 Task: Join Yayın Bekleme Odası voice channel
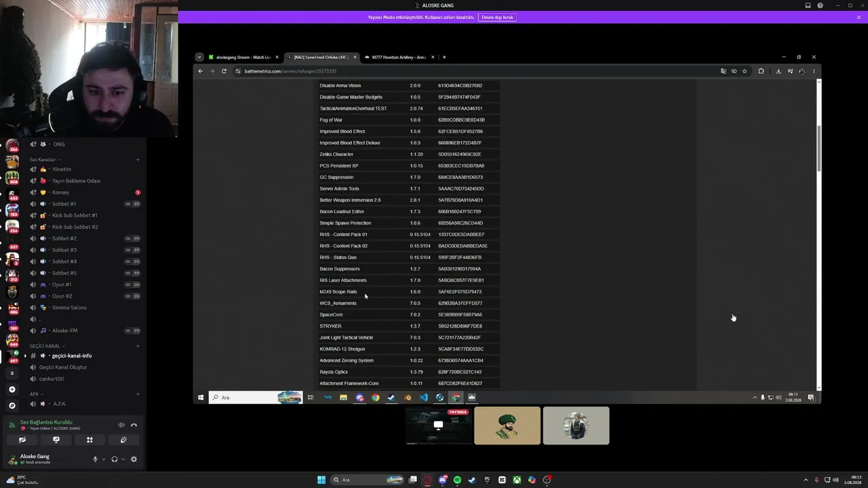[x=85, y=181]
